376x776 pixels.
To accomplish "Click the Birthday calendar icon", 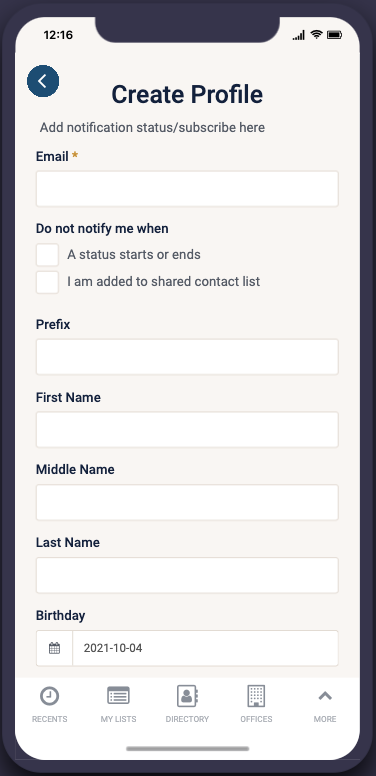I will 54,648.
